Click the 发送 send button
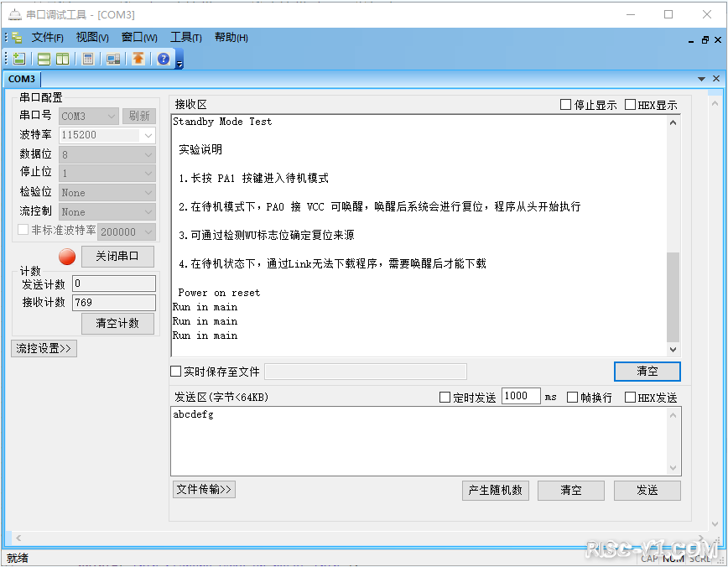The image size is (728, 567). click(x=647, y=491)
